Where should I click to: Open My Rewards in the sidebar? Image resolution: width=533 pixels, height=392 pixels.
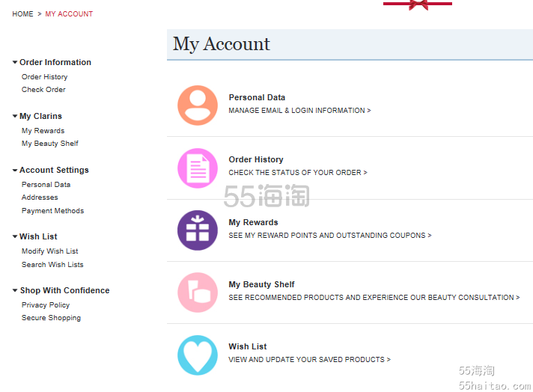tap(43, 131)
